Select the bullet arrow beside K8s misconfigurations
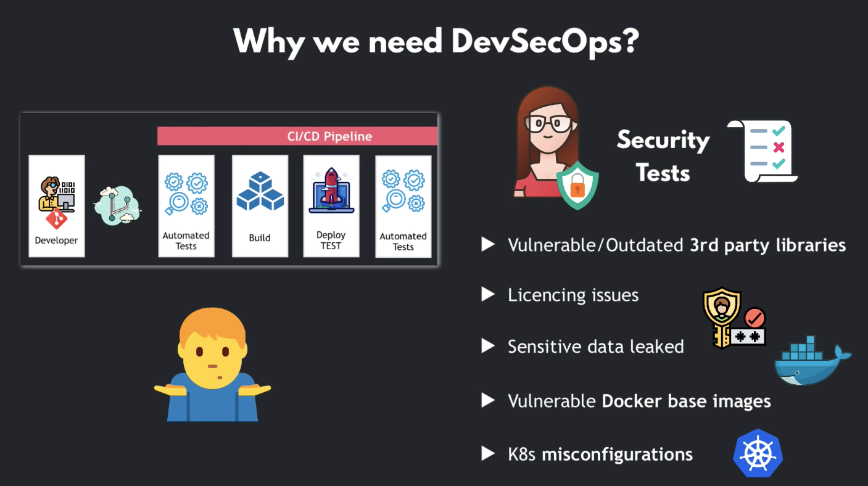Image resolution: width=868 pixels, height=486 pixels. click(488, 455)
